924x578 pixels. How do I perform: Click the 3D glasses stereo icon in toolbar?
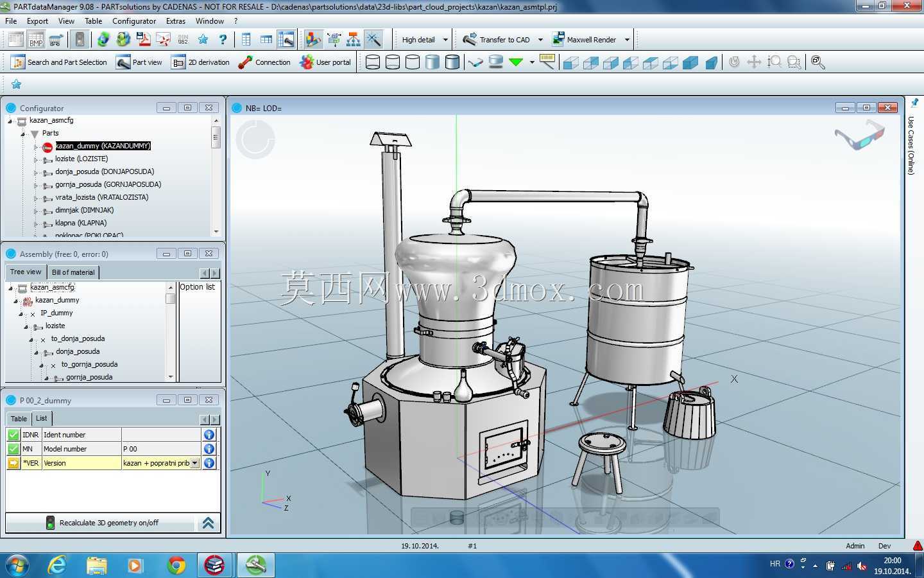click(x=475, y=62)
